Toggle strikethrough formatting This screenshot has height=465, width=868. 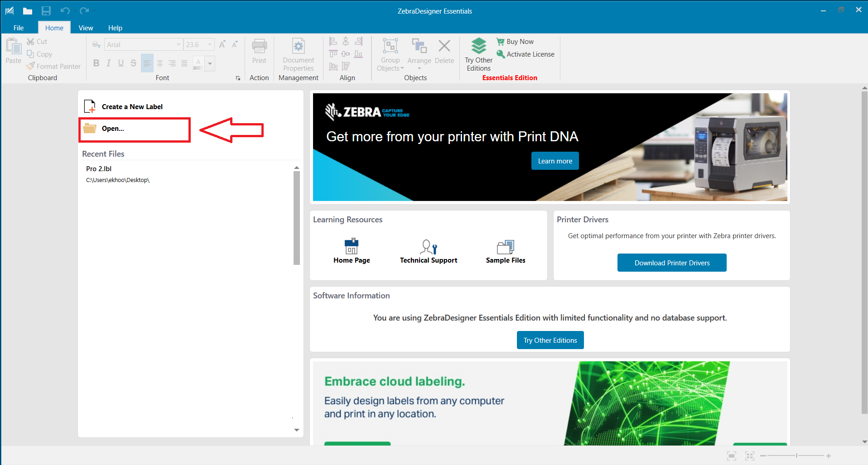[133, 63]
